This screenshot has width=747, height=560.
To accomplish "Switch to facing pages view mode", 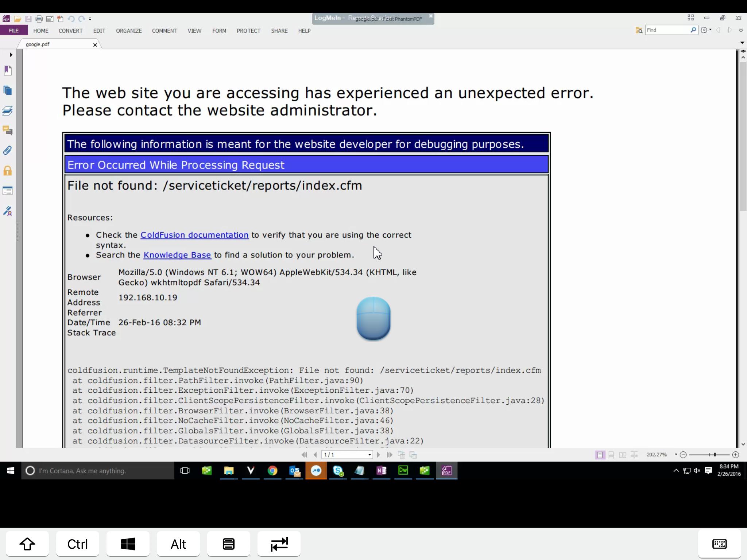I will 623,455.
